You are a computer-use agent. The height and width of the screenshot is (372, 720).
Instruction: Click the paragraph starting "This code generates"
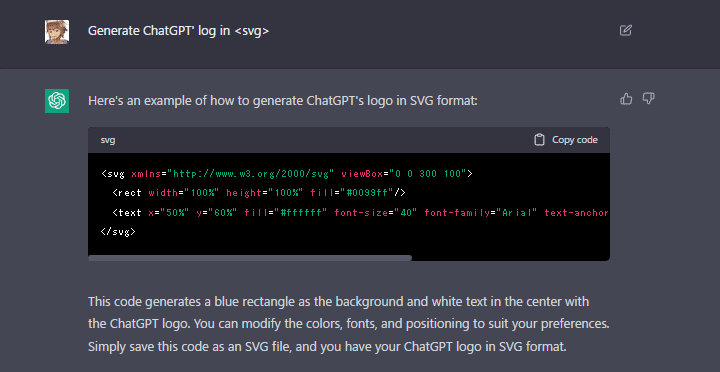(x=349, y=324)
